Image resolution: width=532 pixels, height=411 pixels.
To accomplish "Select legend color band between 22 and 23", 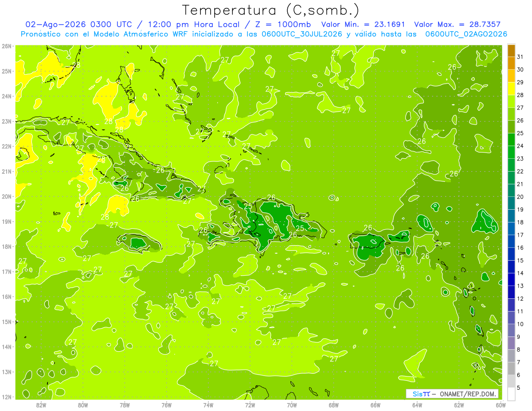I will 511,165.
